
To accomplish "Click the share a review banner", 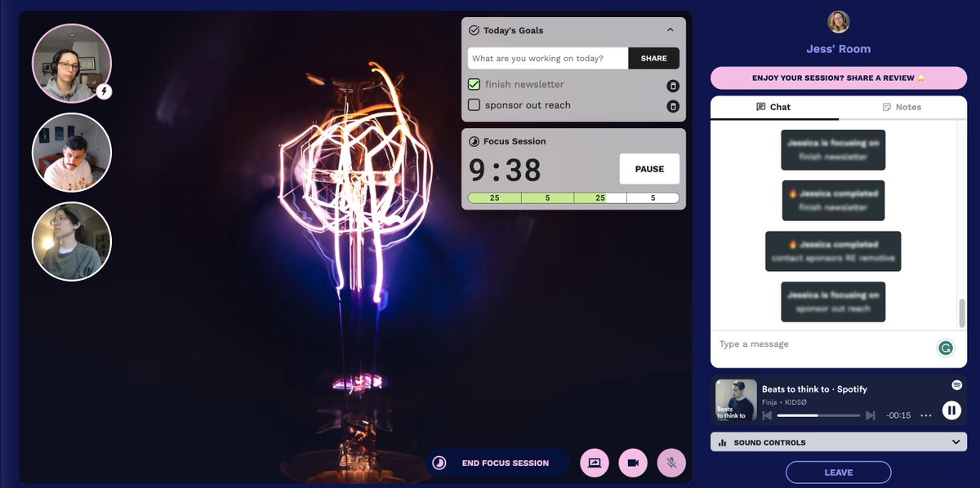I will (x=839, y=78).
